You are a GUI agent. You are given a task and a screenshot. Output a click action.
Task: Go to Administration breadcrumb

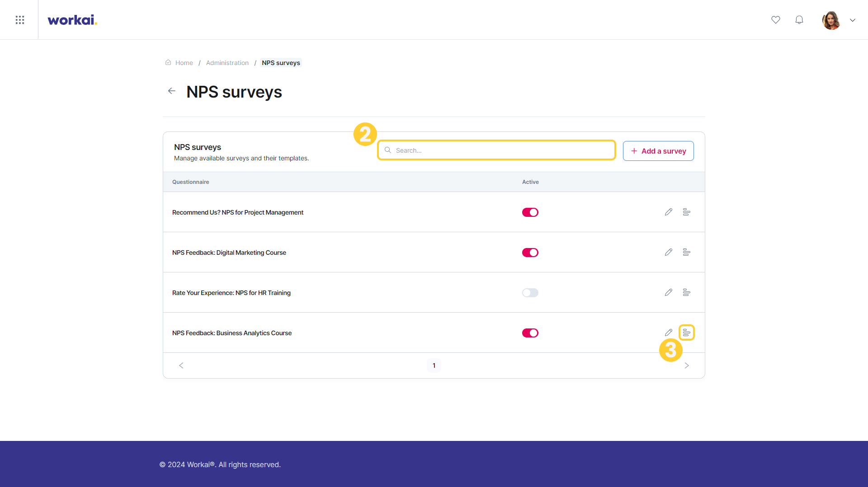[227, 63]
